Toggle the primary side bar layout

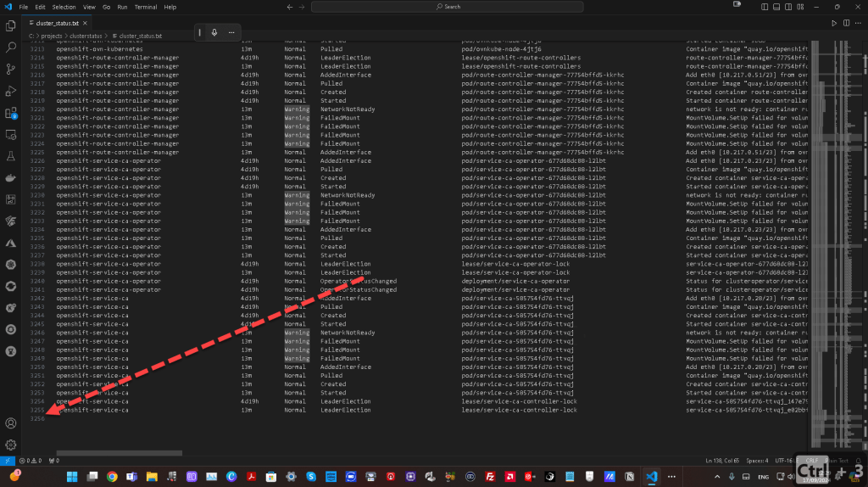pyautogui.click(x=765, y=7)
